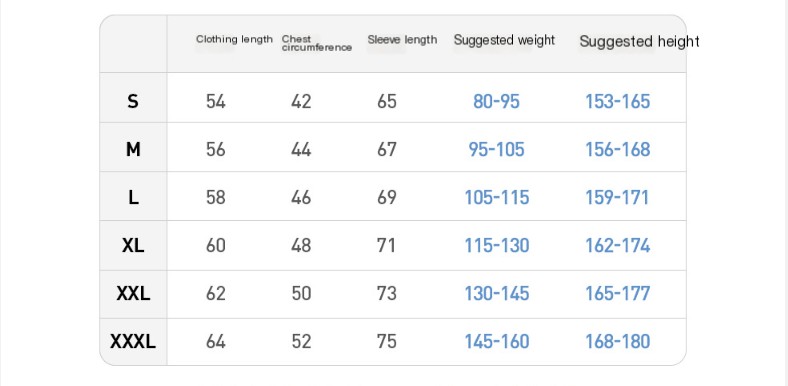The width and height of the screenshot is (788, 386).
Task: Click the 168-180 height for XXXL
Action: pos(618,341)
